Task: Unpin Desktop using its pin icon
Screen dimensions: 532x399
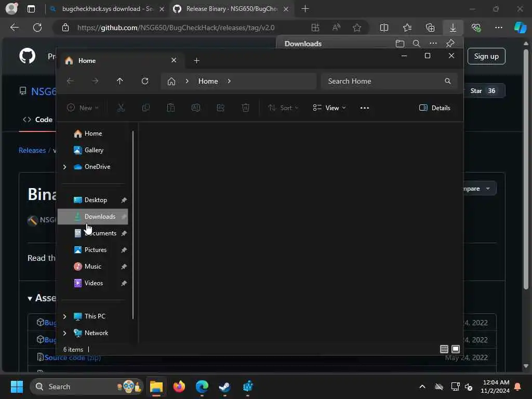Action: (124, 200)
